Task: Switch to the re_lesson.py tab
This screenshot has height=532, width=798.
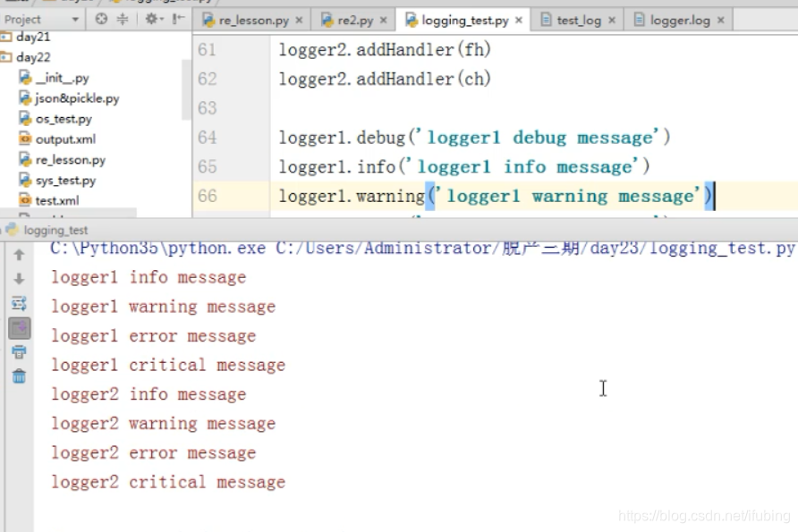Action: [x=253, y=21]
